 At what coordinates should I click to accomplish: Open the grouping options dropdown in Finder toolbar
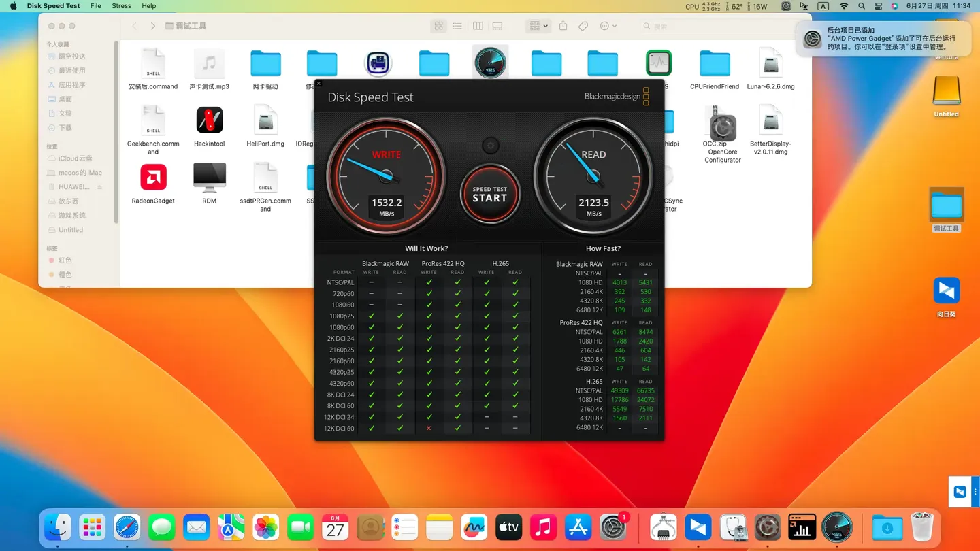(537, 26)
